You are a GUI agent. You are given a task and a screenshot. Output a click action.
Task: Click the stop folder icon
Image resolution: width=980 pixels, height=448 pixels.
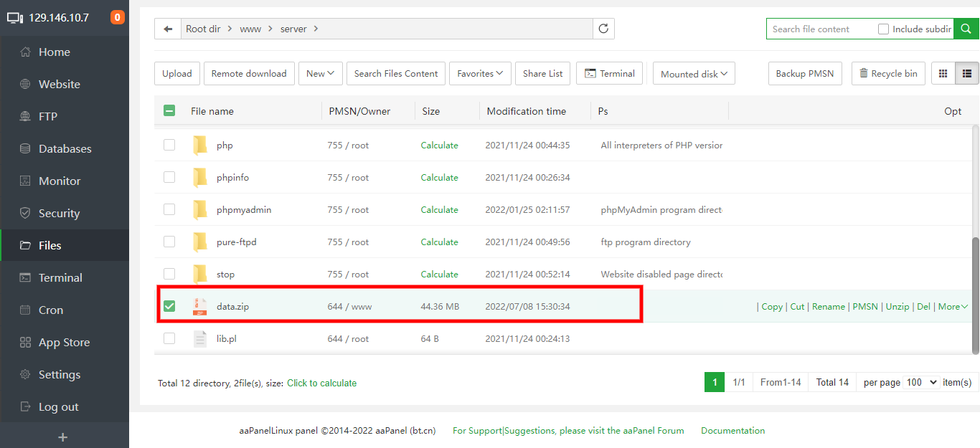coord(200,274)
